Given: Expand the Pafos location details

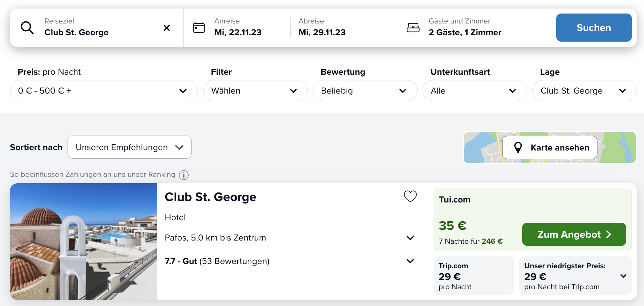Looking at the screenshot, I should point(410,238).
